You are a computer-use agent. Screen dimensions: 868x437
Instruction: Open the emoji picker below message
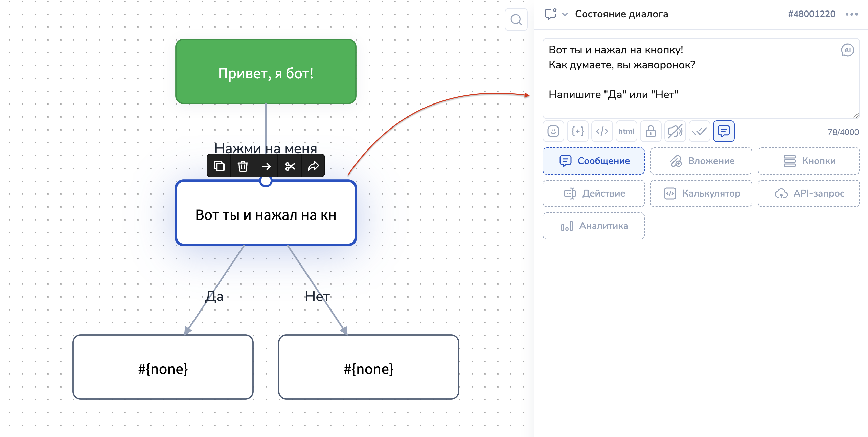[x=553, y=131]
